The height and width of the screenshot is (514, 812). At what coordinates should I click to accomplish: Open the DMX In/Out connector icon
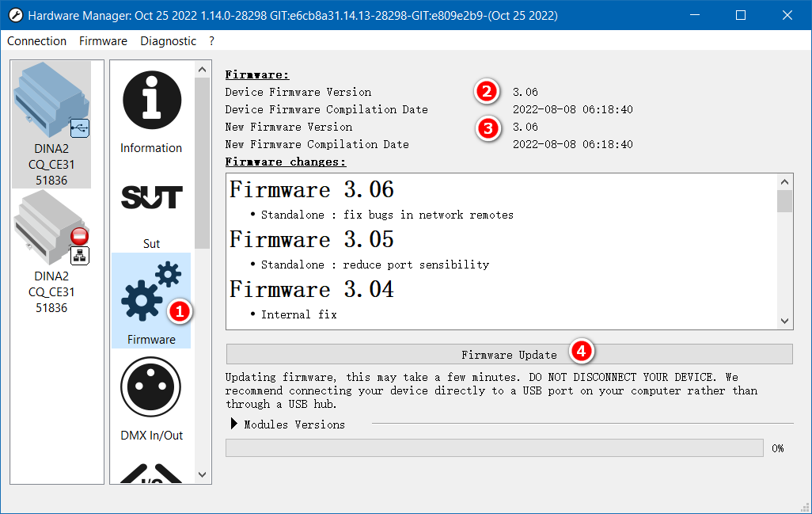(x=151, y=388)
